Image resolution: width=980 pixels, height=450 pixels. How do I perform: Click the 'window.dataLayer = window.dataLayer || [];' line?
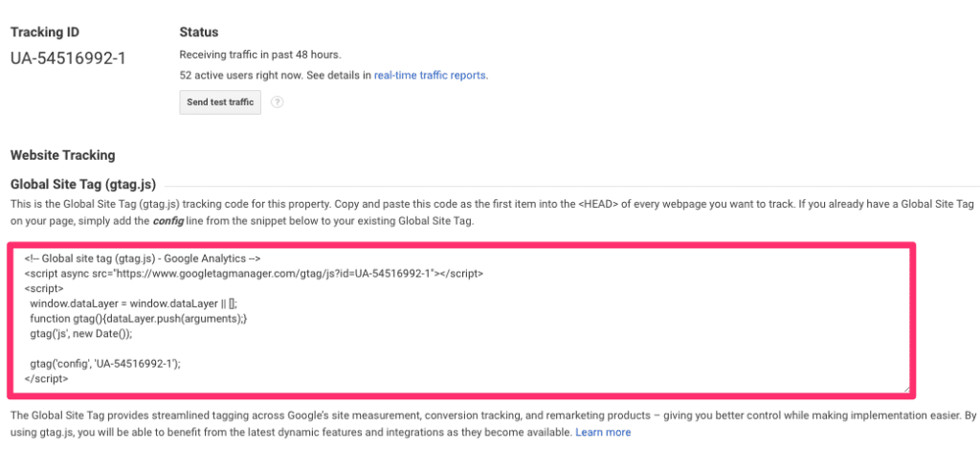pos(134,304)
